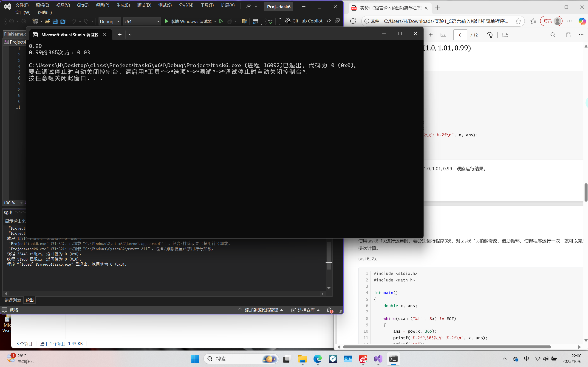Open GitHub Copilot in toolbar
This screenshot has width=588, height=367.
304,21
